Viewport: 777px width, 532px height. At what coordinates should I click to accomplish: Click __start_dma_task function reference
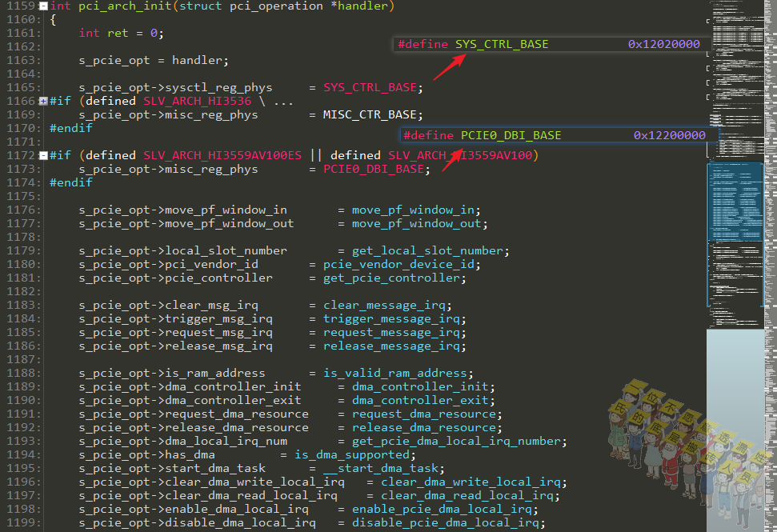tap(381, 469)
